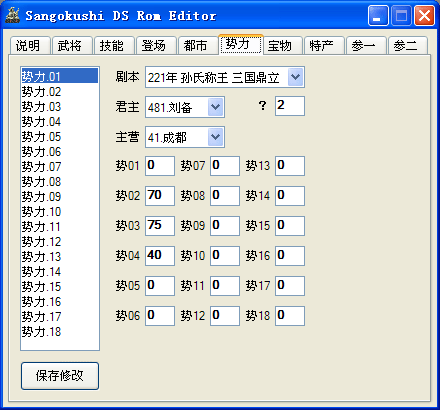This screenshot has width=440, height=410.
Task: Click the ? field with value 2
Action: 290,106
